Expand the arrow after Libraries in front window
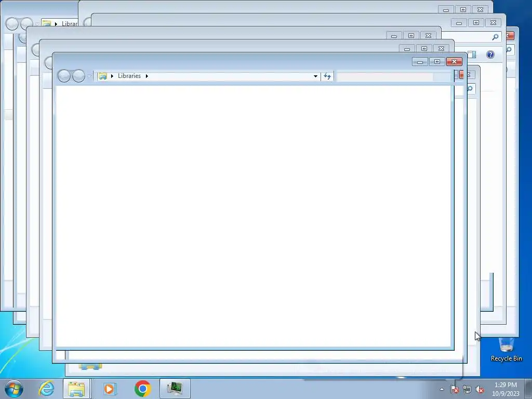Screen dimensions: 532x399 tap(147, 76)
